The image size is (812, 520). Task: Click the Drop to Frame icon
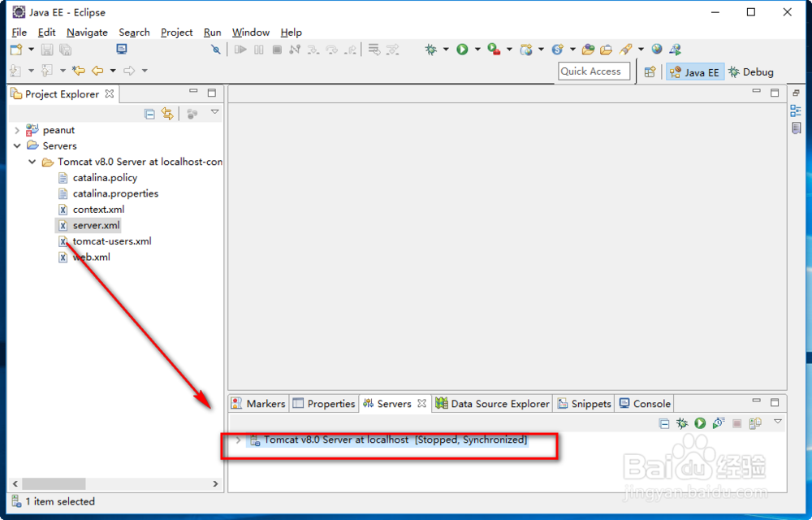coord(374,50)
